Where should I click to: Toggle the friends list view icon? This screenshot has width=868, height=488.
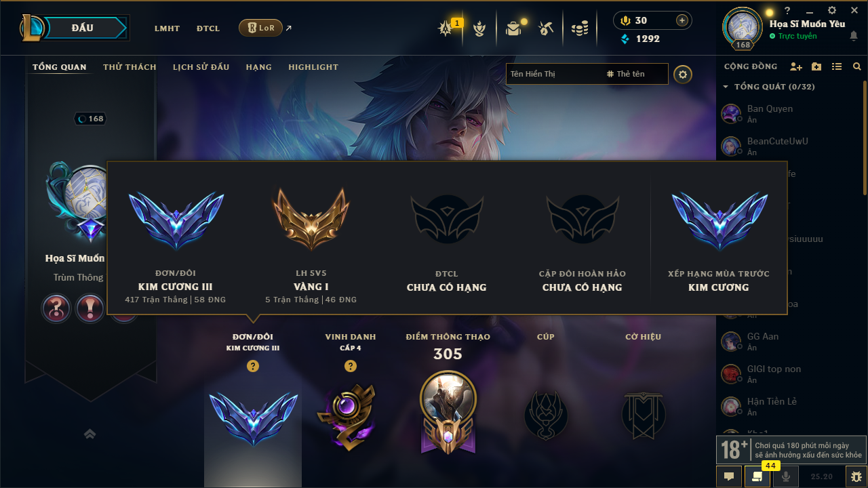point(837,66)
